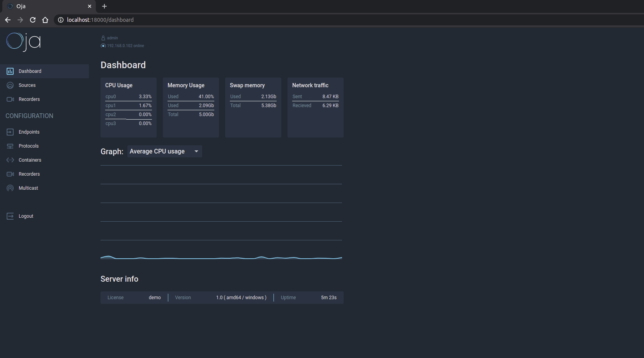Click the CPU usage graph line
Viewport: 644px width, 358px height.
[221, 257]
